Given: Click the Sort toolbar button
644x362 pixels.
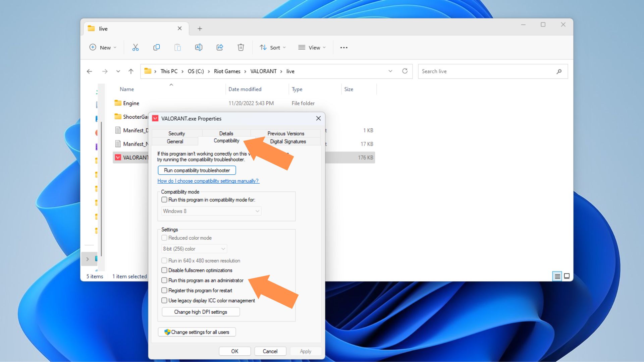Looking at the screenshot, I should tap(272, 47).
